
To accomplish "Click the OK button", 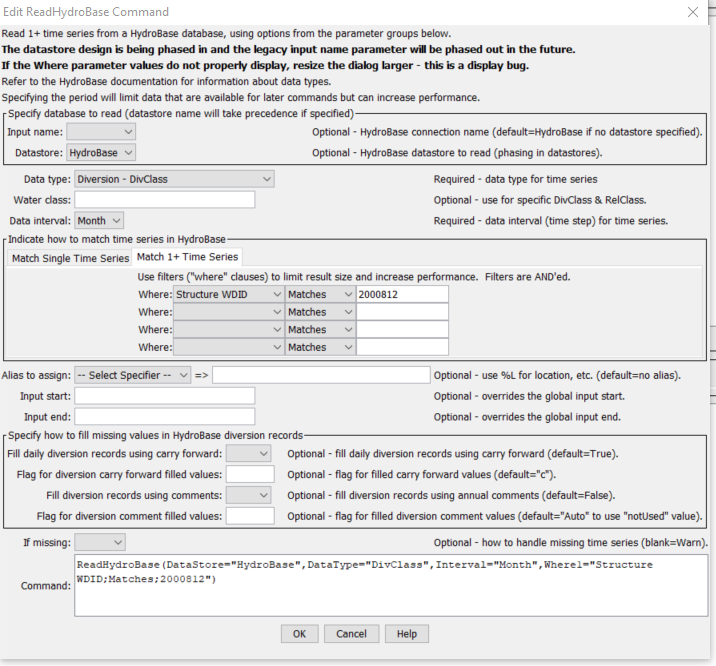I will [x=300, y=634].
